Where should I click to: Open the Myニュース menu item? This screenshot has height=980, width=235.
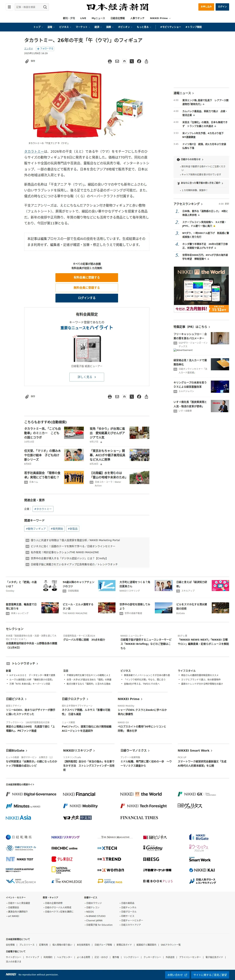[x=98, y=18]
